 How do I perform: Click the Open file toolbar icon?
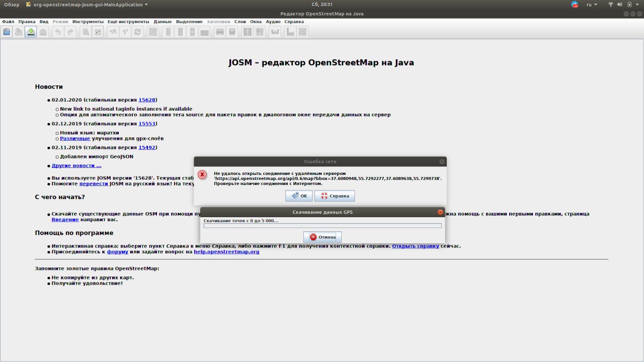pyautogui.click(x=7, y=32)
